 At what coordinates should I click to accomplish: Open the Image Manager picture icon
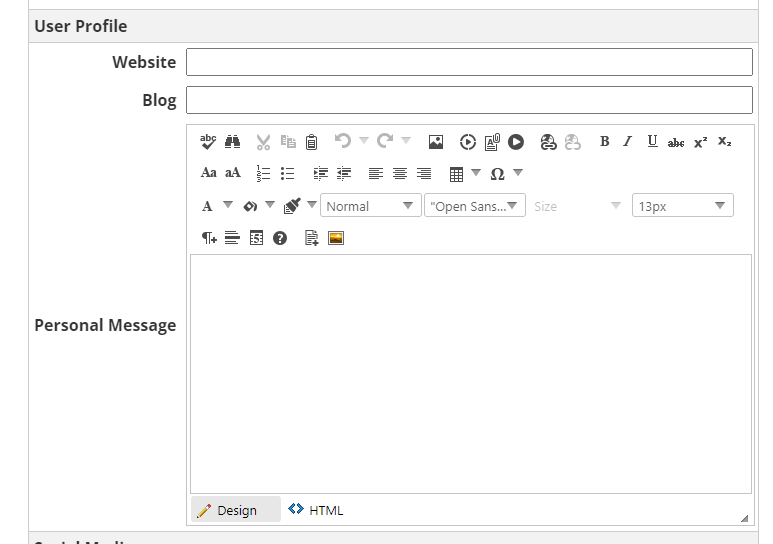436,142
